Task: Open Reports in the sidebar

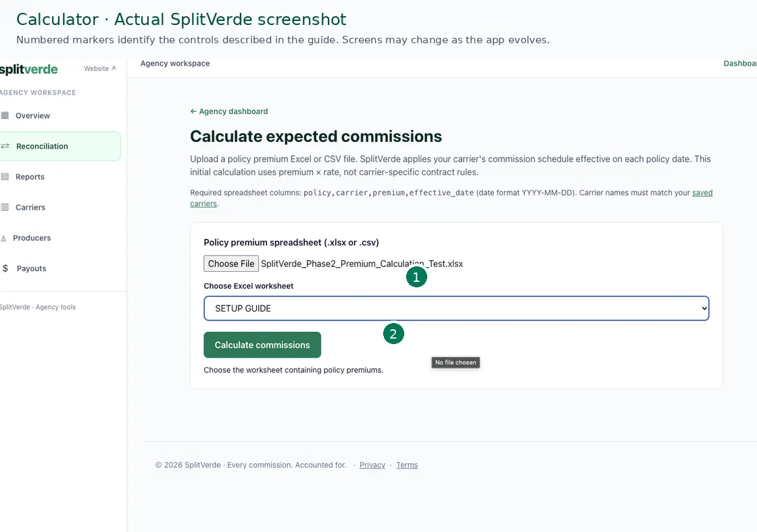Action: click(30, 176)
